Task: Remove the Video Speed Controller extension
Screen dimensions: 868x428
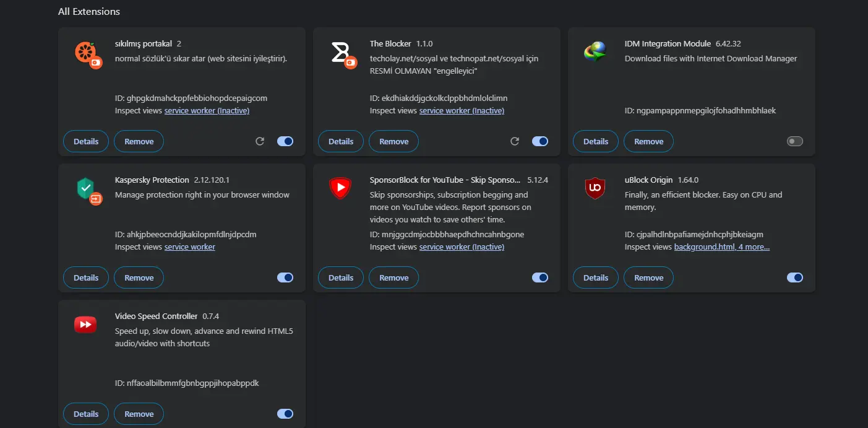Action: click(139, 414)
